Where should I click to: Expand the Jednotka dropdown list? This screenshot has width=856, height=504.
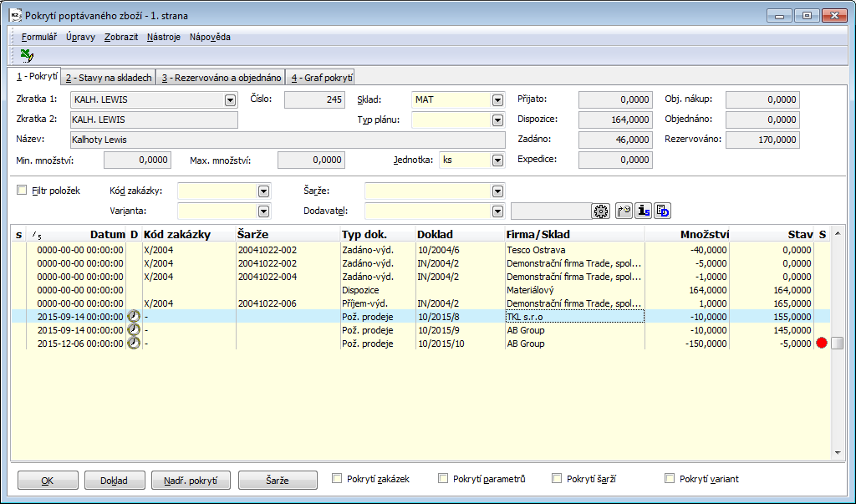(x=498, y=160)
